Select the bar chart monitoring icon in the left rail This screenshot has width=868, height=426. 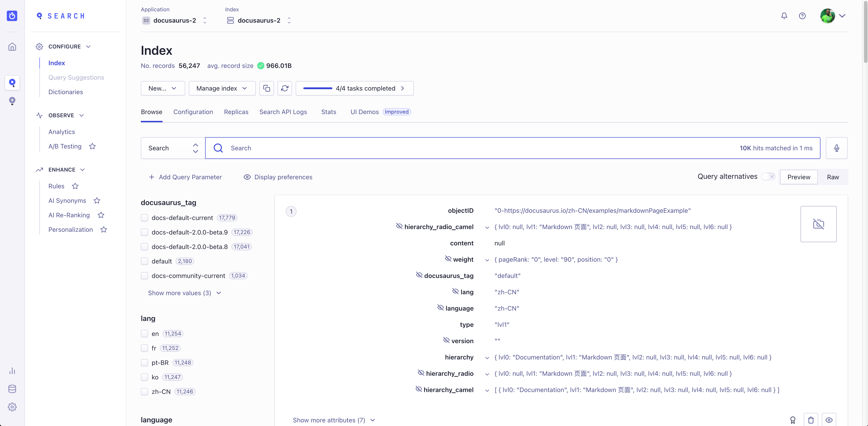(x=12, y=371)
